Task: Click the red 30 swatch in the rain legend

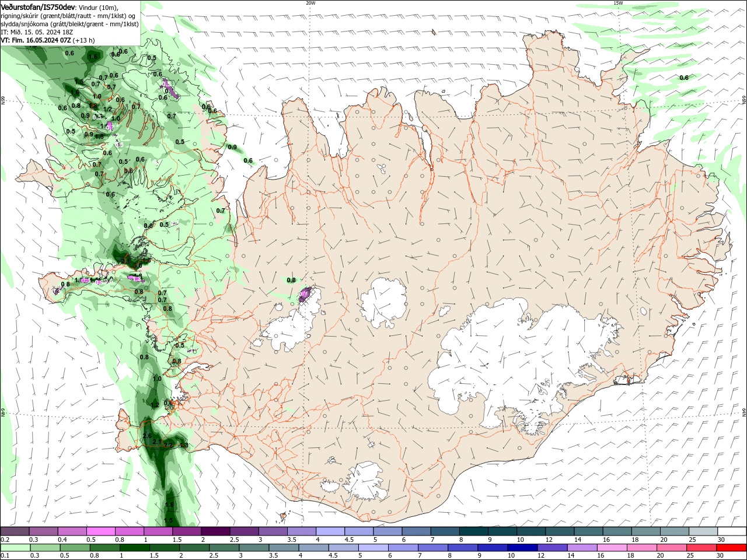Action: coord(731,548)
